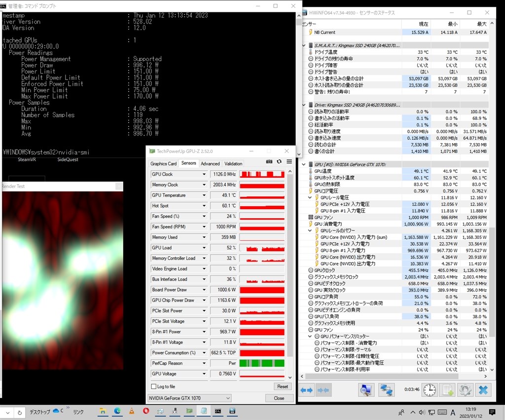Click the HWiNFO shrink layout arrows button
Screen dimensions: 505x420
323,390
